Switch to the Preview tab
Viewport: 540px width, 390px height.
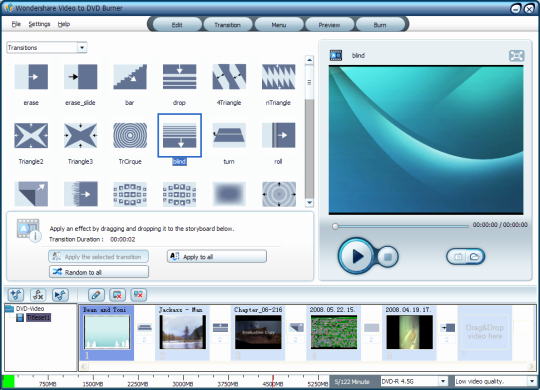coord(329,25)
